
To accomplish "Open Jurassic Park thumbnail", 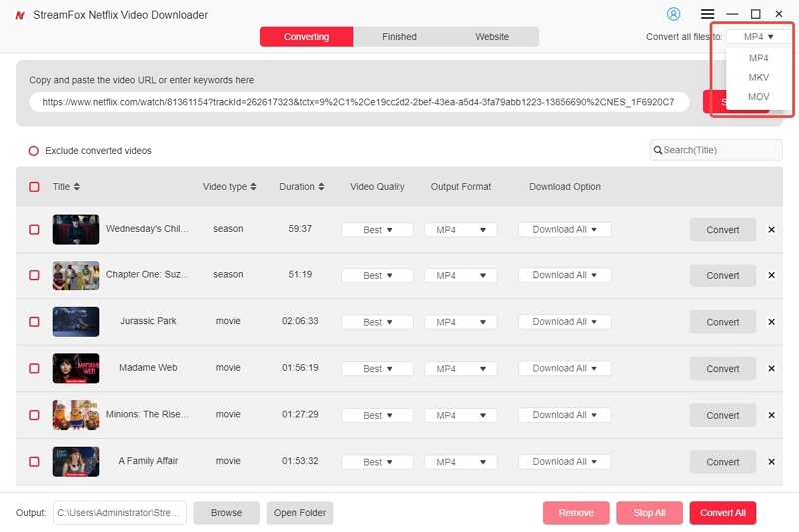I will 76,322.
